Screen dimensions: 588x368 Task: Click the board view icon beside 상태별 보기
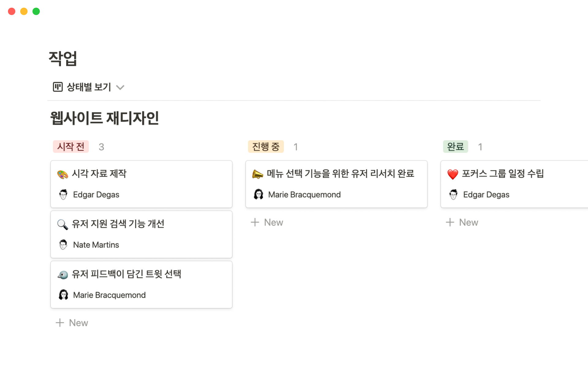click(x=58, y=87)
